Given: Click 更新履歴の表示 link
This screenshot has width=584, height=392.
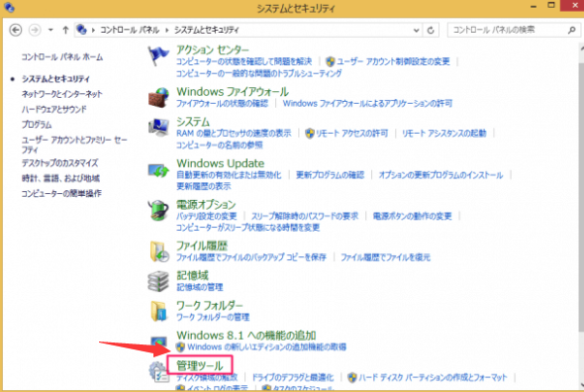Looking at the screenshot, I should pos(203,186).
